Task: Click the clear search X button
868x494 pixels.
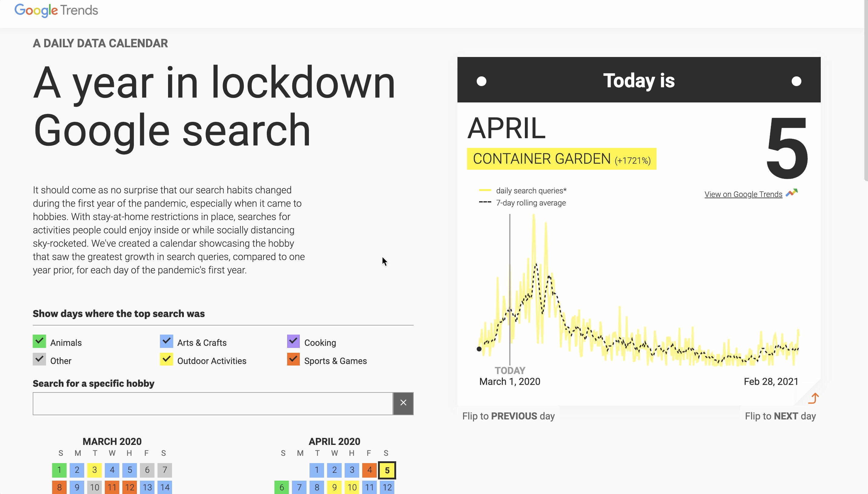Action: 403,403
